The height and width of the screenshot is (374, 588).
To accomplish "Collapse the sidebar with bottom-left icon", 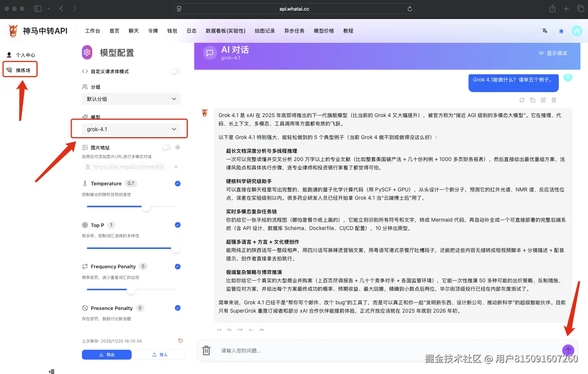I will click(x=52, y=371).
